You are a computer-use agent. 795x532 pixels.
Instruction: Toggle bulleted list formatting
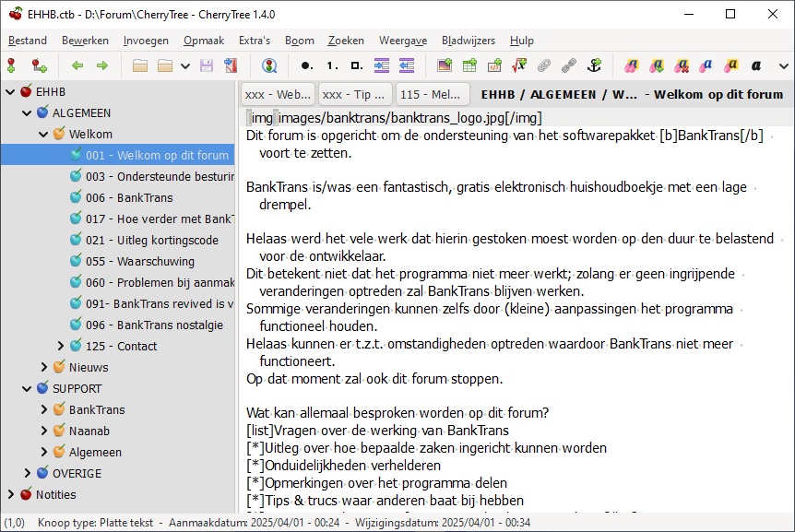pos(307,65)
